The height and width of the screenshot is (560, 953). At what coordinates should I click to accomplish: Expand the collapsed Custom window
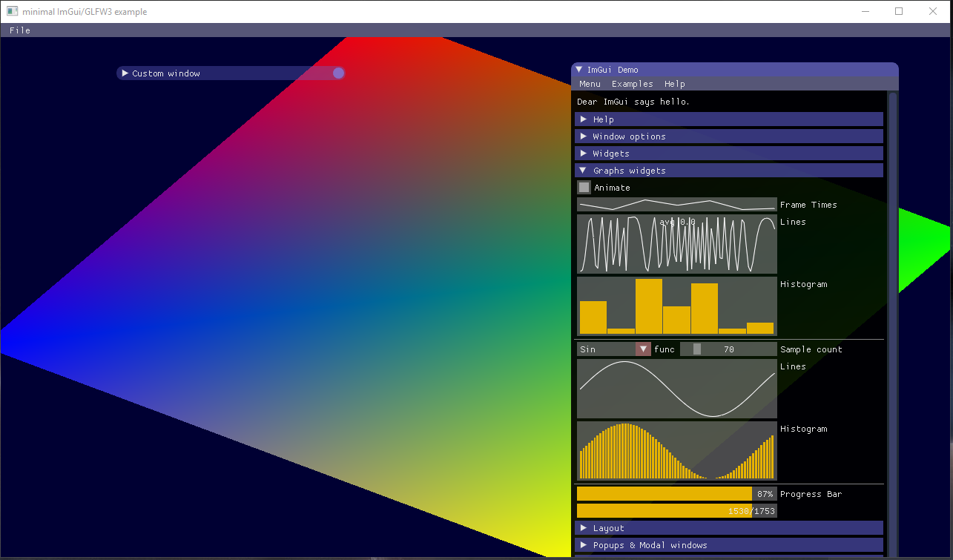point(125,73)
